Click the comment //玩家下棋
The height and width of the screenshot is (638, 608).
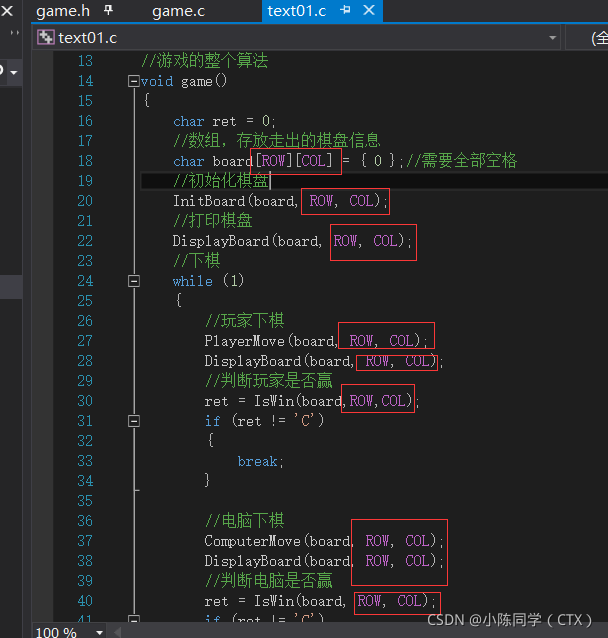(245, 321)
